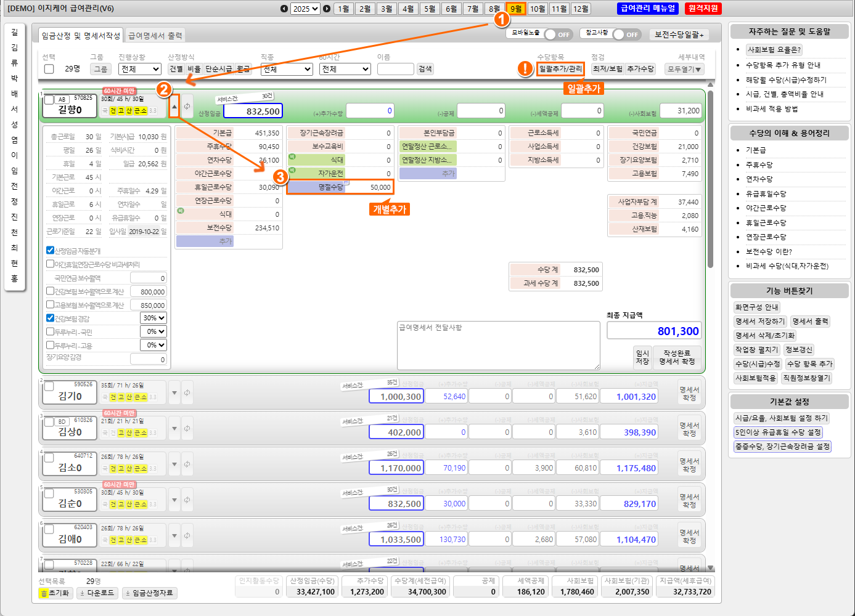The height and width of the screenshot is (616, 855).
Task: Enable the 참고사항 toggle switch
Action: coord(626,34)
